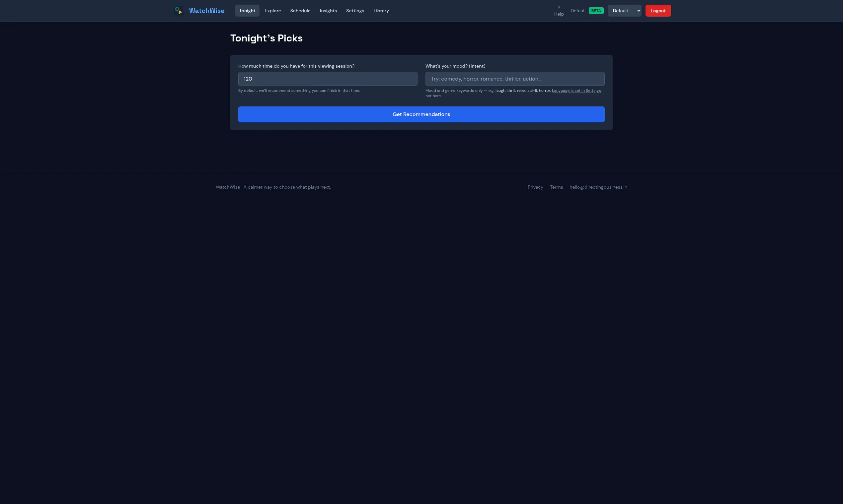Open the Schedule tab
843x504 pixels.
[x=300, y=11]
